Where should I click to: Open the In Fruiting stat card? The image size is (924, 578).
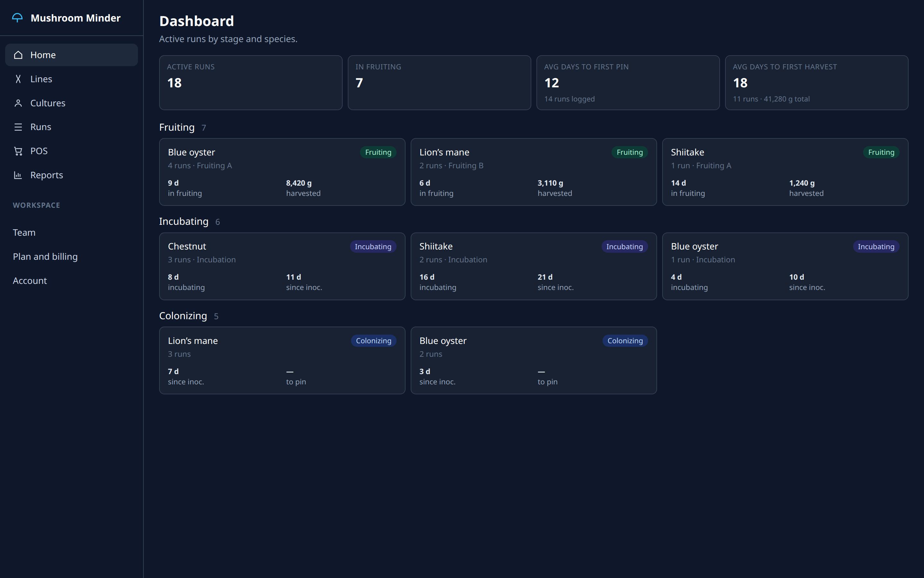[439, 83]
